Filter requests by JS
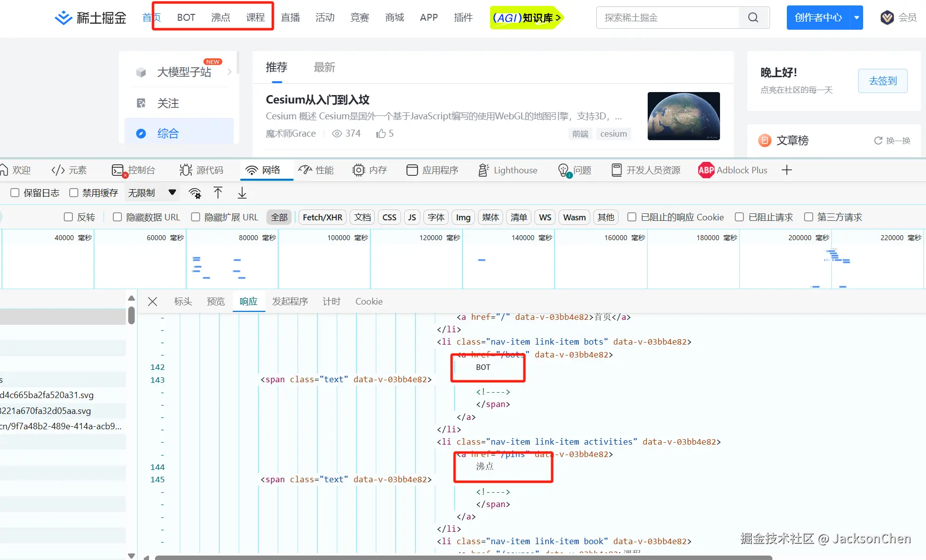 412,217
